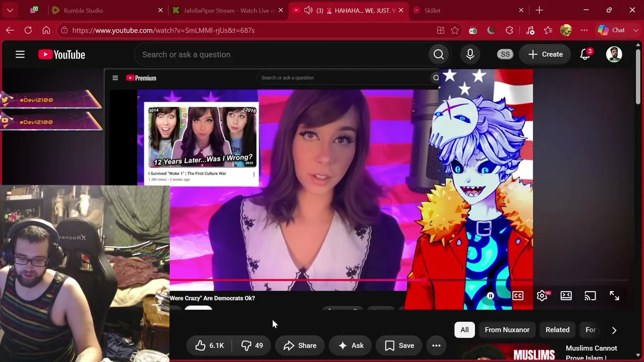Go to YouTube home via the logo
The height and width of the screenshot is (362, 644).
point(62,54)
